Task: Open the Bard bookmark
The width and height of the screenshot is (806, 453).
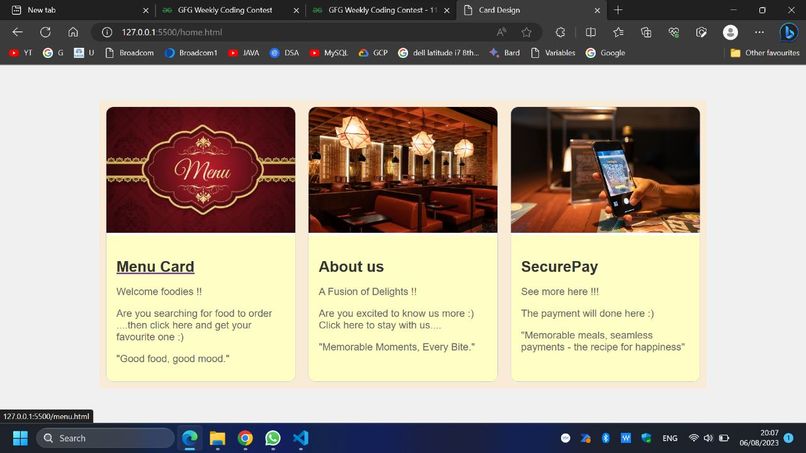Action: click(505, 53)
